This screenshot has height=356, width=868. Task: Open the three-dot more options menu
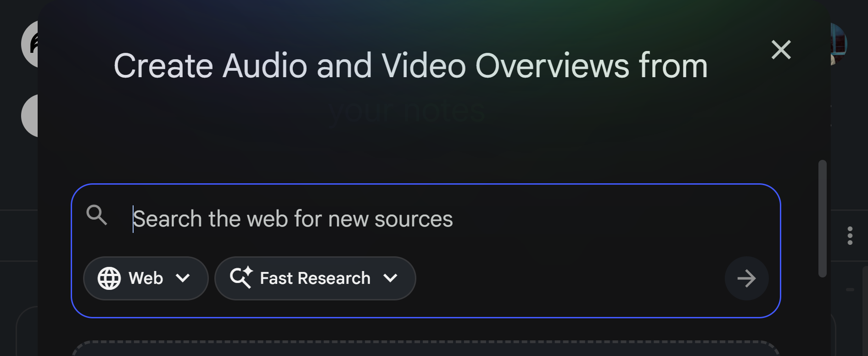pyautogui.click(x=850, y=236)
